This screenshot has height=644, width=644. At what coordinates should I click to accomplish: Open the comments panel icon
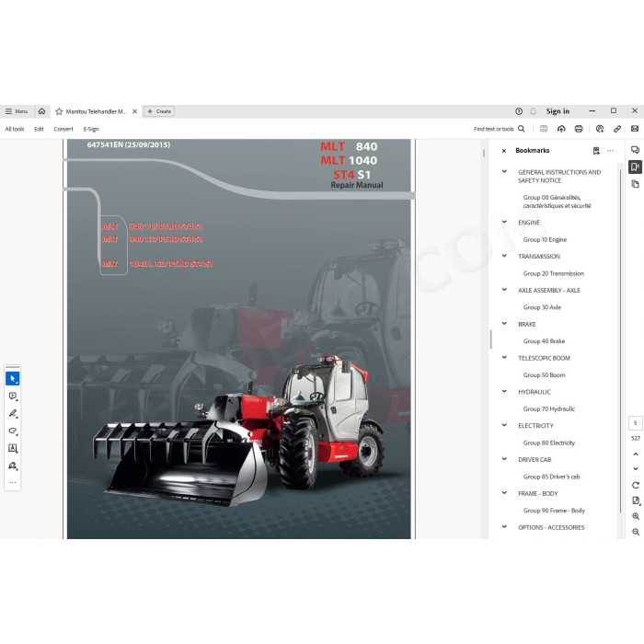pyautogui.click(x=636, y=150)
